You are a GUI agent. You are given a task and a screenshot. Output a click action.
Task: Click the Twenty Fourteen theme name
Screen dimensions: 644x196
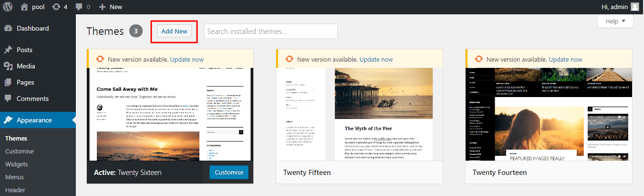point(499,173)
